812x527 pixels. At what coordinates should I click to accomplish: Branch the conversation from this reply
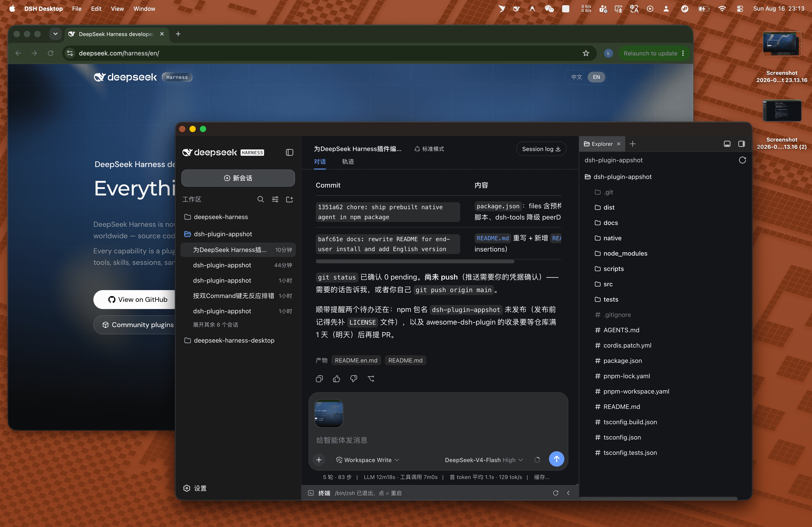[x=371, y=379]
